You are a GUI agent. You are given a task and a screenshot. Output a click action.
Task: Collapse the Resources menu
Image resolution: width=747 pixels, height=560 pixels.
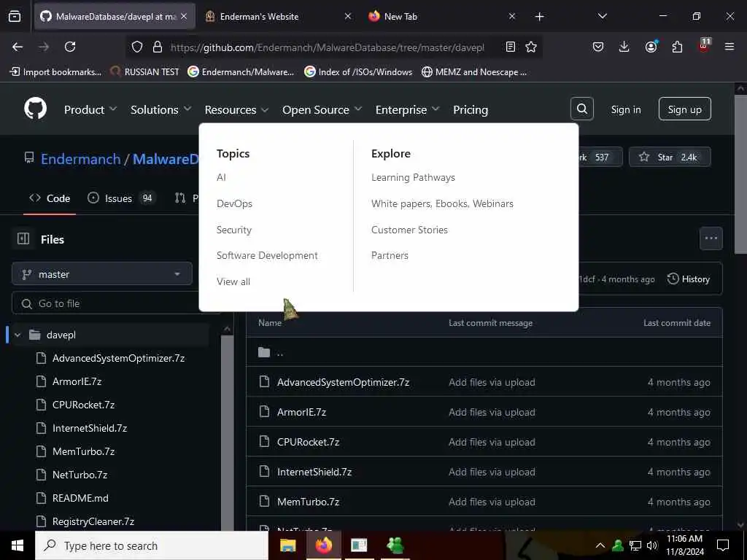[236, 109]
